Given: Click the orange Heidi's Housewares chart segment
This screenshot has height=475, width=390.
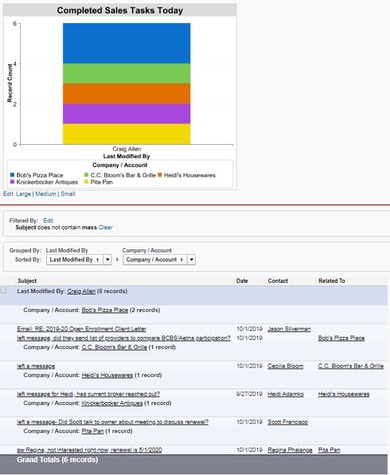Looking at the screenshot, I should [x=127, y=94].
